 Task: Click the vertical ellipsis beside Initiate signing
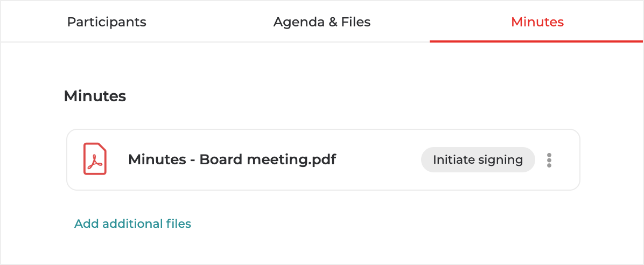coord(549,160)
